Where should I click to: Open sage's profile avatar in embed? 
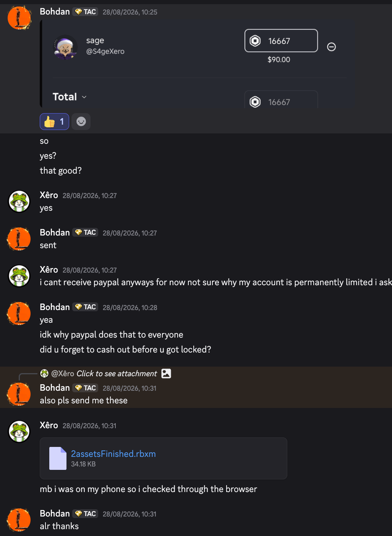click(x=66, y=47)
